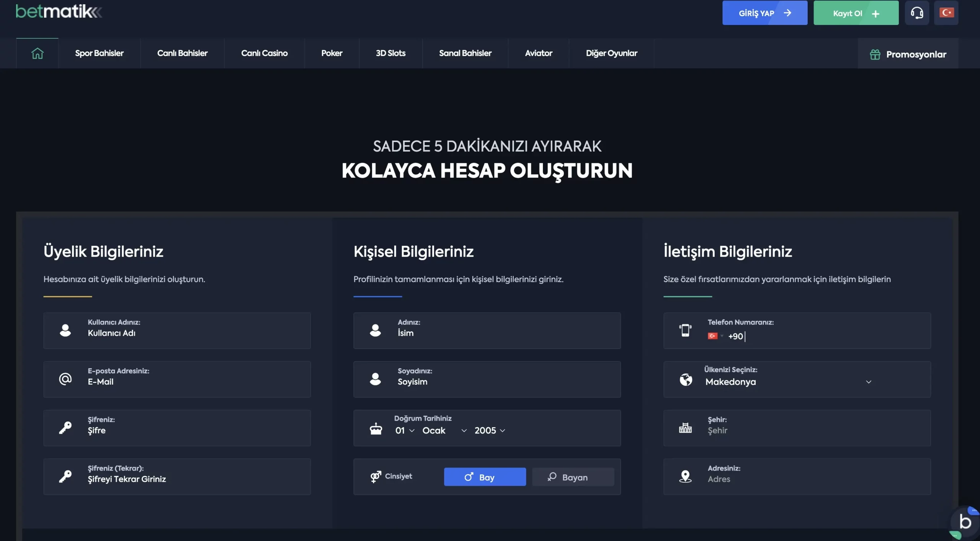Click the key icon next to Şifre

tap(66, 428)
